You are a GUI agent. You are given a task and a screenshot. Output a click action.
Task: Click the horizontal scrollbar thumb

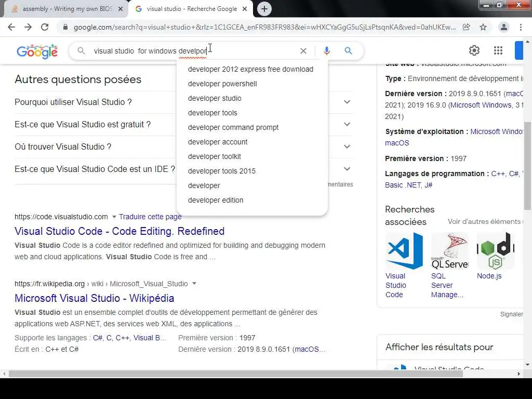coord(235,374)
